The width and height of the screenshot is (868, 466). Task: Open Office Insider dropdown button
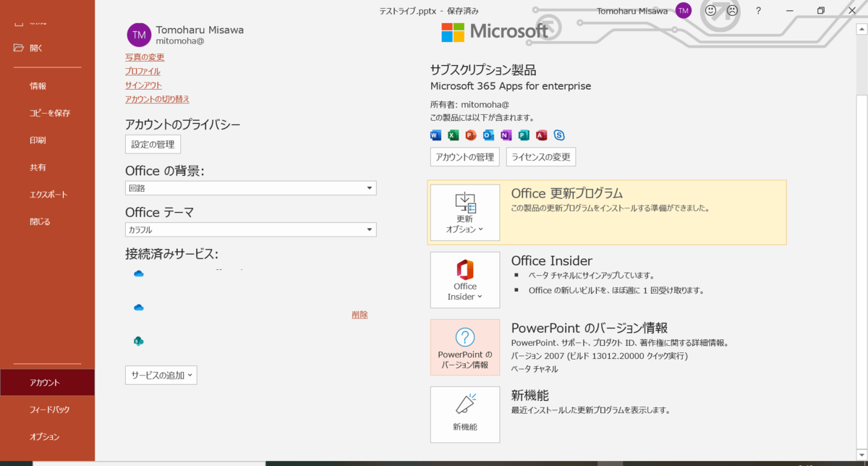(465, 280)
